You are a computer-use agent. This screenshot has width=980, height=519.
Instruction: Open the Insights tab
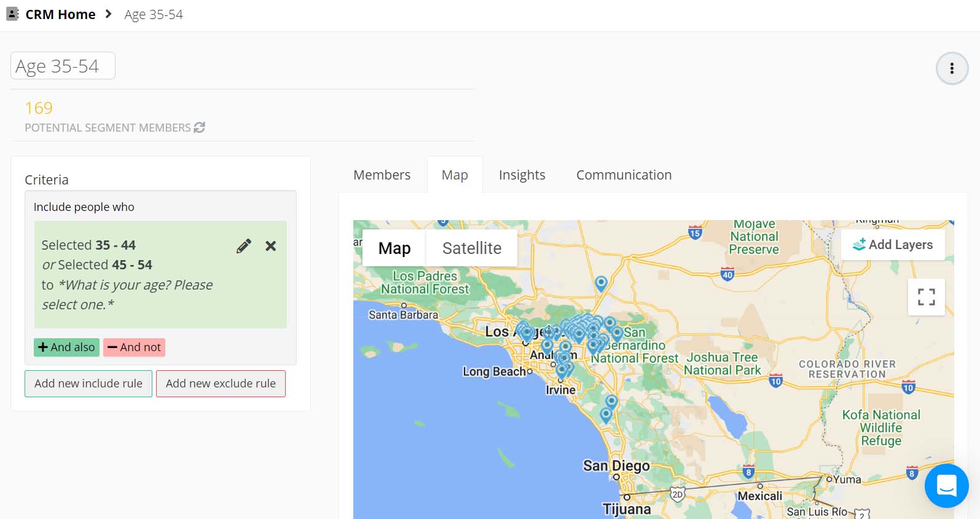click(x=522, y=175)
